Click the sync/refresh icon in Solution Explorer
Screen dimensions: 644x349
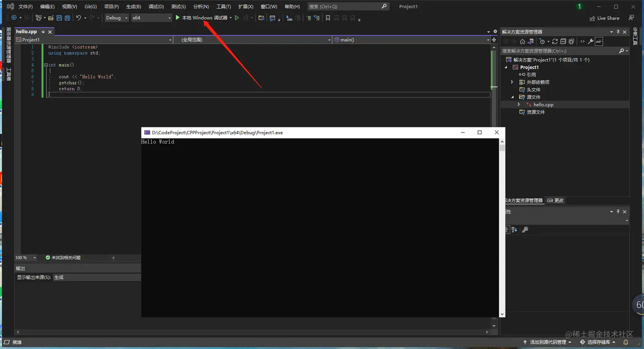[555, 41]
